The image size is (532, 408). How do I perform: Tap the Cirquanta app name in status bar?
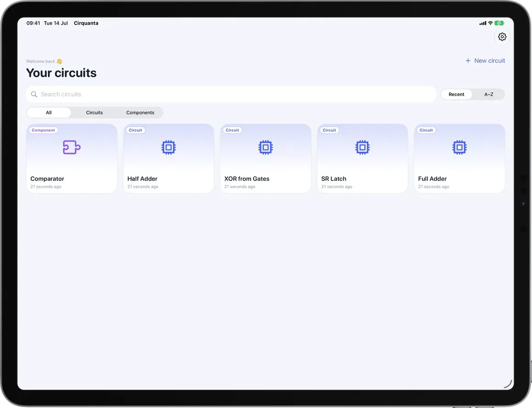[86, 23]
